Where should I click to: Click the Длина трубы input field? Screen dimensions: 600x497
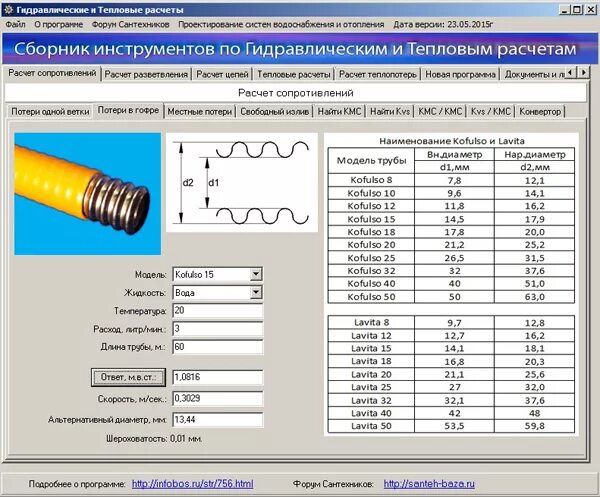(217, 347)
